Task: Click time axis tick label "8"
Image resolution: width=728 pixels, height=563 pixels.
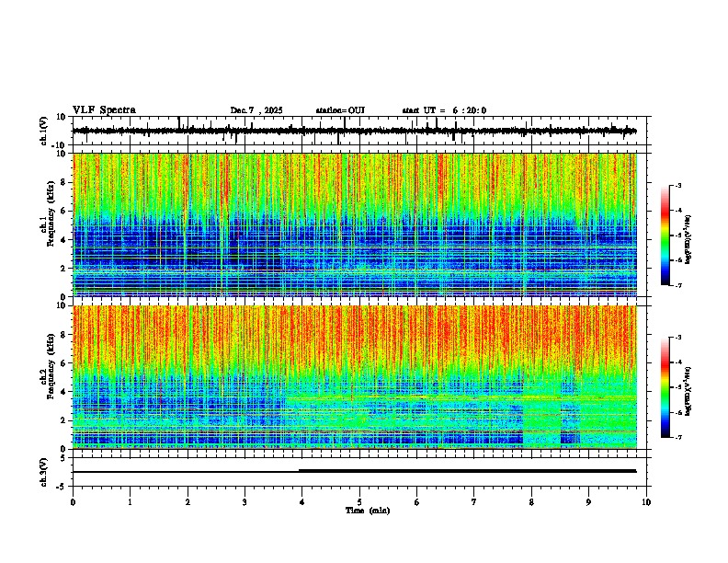Action: pyautogui.click(x=531, y=502)
